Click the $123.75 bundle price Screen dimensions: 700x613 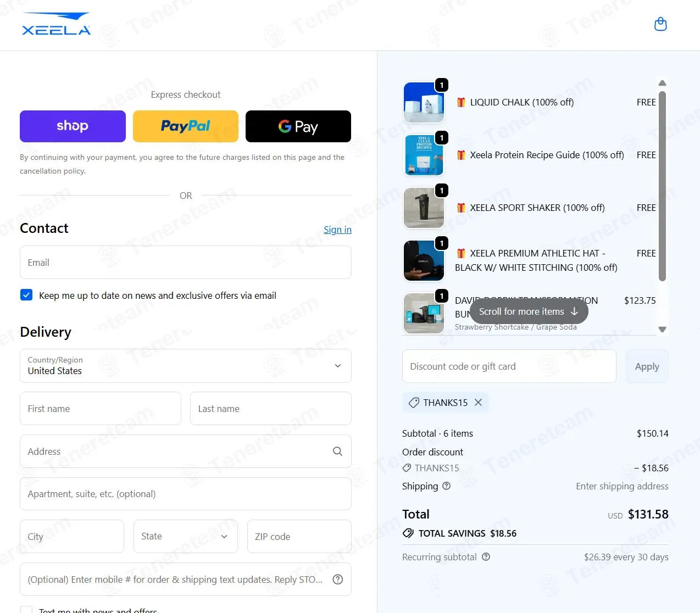(x=640, y=300)
